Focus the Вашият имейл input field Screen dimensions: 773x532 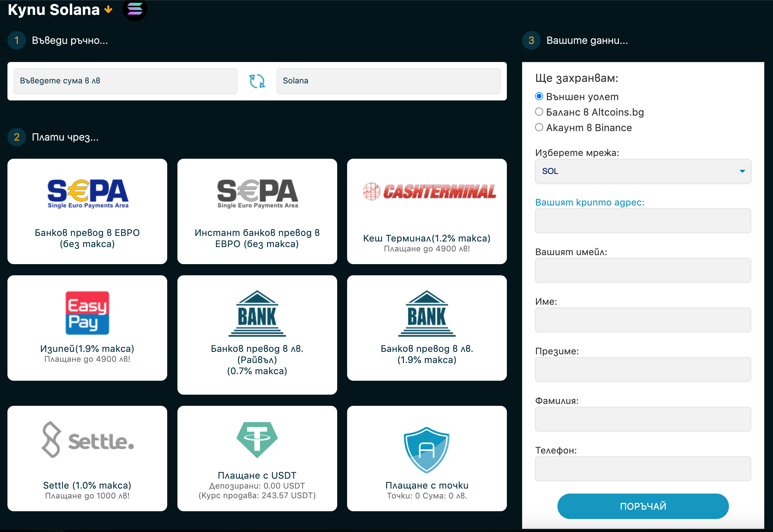click(643, 270)
